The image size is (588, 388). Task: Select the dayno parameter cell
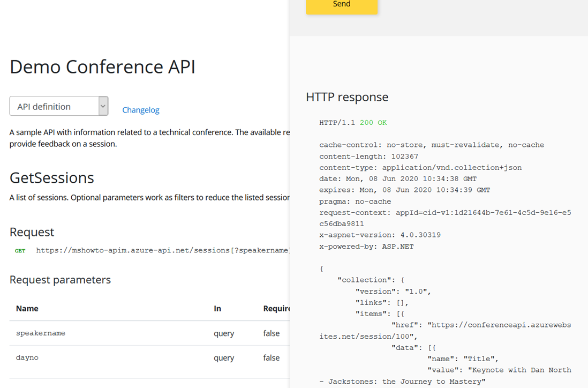pyautogui.click(x=27, y=357)
